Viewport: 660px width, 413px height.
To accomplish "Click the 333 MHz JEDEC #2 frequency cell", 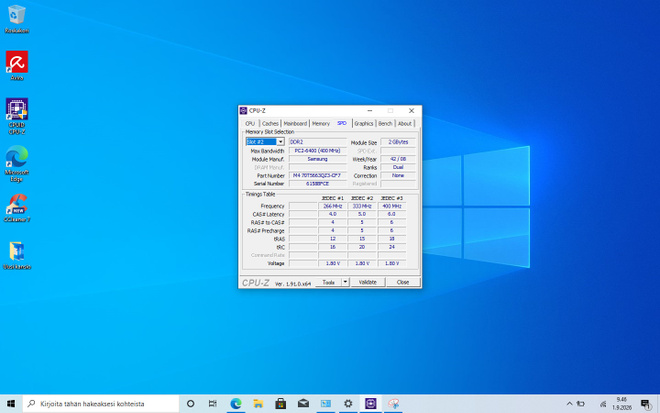I will click(362, 206).
